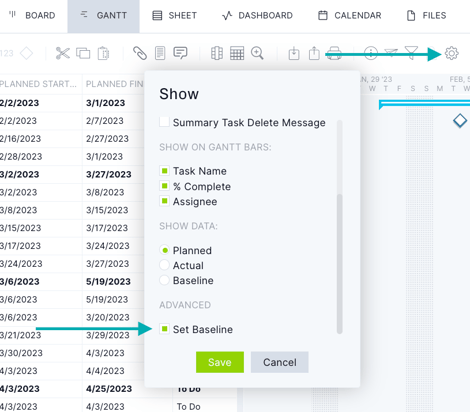
Task: Select the Planned radio button
Action: click(x=165, y=250)
